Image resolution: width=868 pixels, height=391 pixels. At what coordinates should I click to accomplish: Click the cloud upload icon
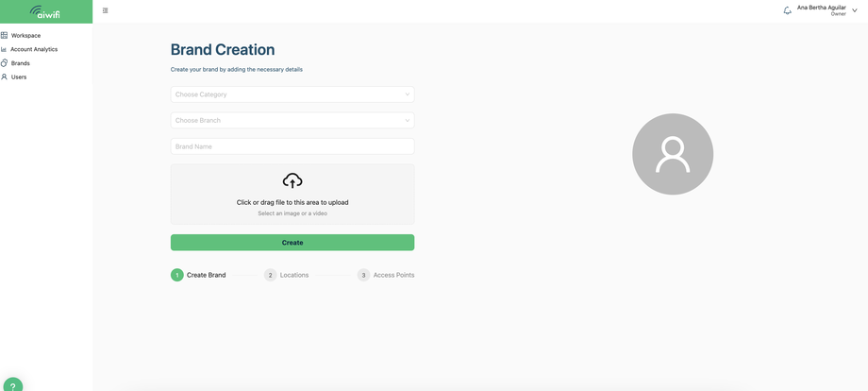tap(292, 180)
